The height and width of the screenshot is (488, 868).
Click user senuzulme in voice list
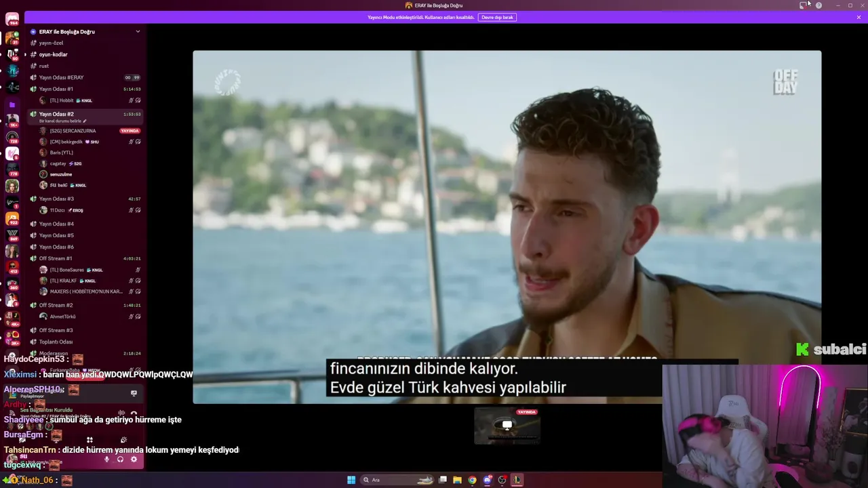click(x=90, y=174)
